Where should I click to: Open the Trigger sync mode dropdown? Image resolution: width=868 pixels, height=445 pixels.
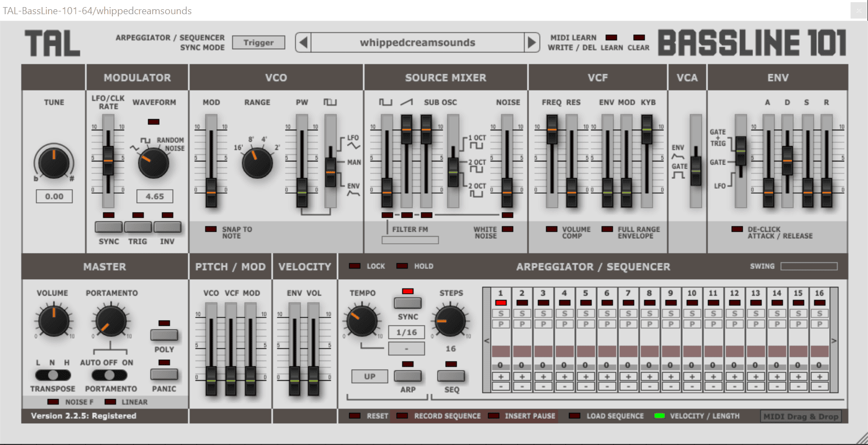coord(258,43)
